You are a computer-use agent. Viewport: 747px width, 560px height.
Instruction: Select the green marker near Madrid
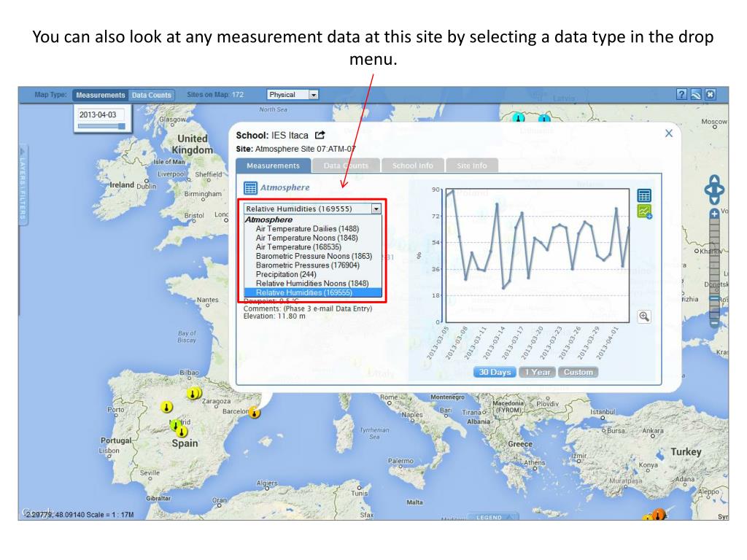[x=175, y=425]
